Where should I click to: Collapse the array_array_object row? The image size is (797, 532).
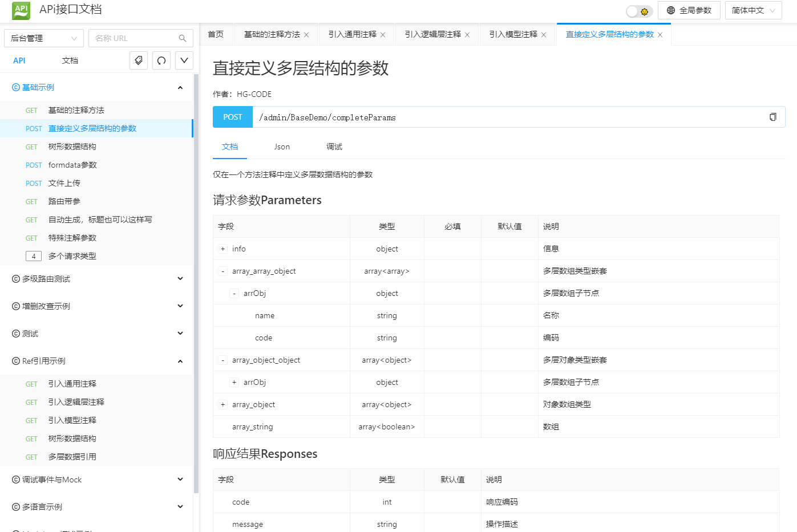coord(222,271)
